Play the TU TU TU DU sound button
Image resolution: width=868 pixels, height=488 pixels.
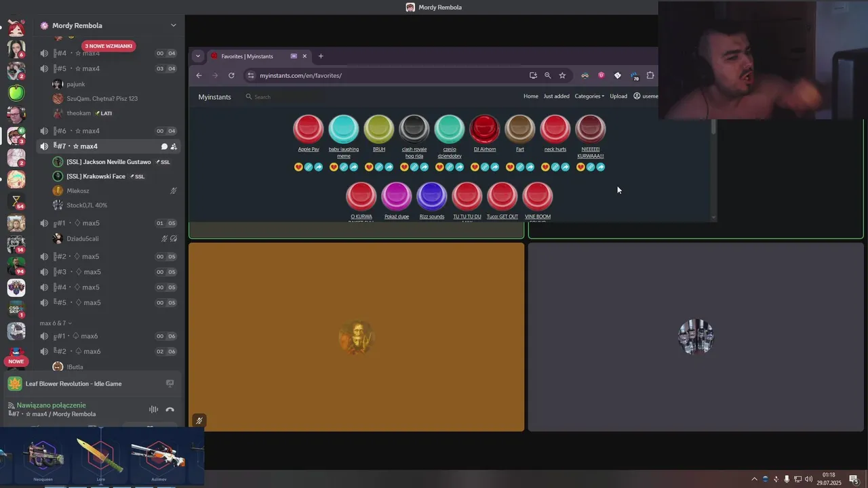coord(467,197)
